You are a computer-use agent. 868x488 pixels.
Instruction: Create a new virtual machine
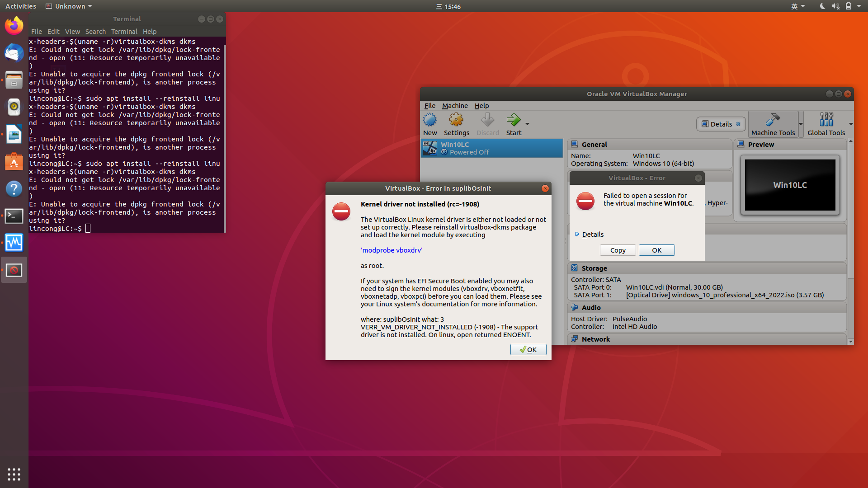429,123
